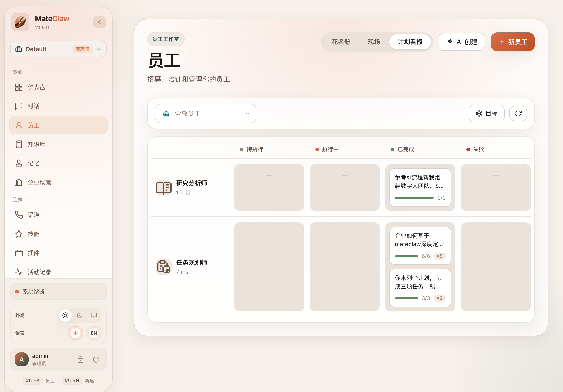Click the 任务规划师 employee name
Screen dimensions: 563x392
(192, 262)
